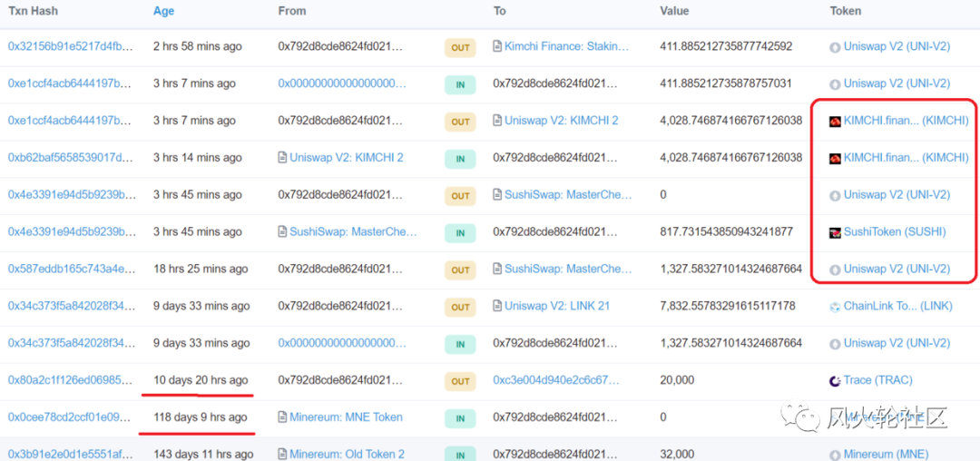Viewport: 980px width, 461px height.
Task: Click KIMCHI token icon in 3 hrs 7 mins row
Action: tap(835, 122)
